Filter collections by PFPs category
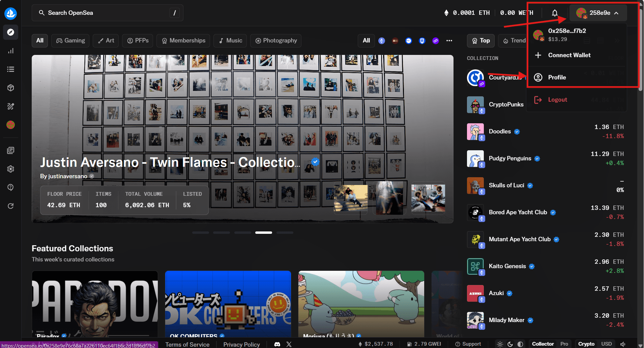644x348 pixels. pyautogui.click(x=138, y=41)
